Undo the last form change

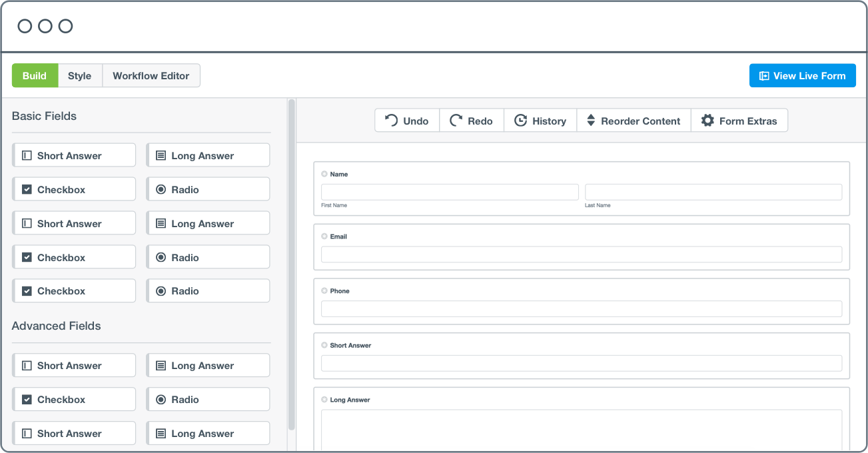tap(407, 121)
